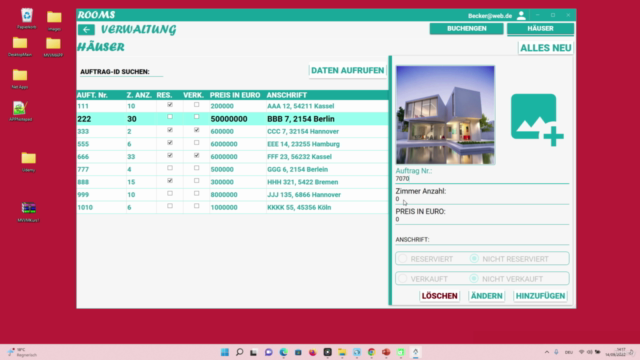
Task: Open Task View in taskbar
Action: point(254,352)
